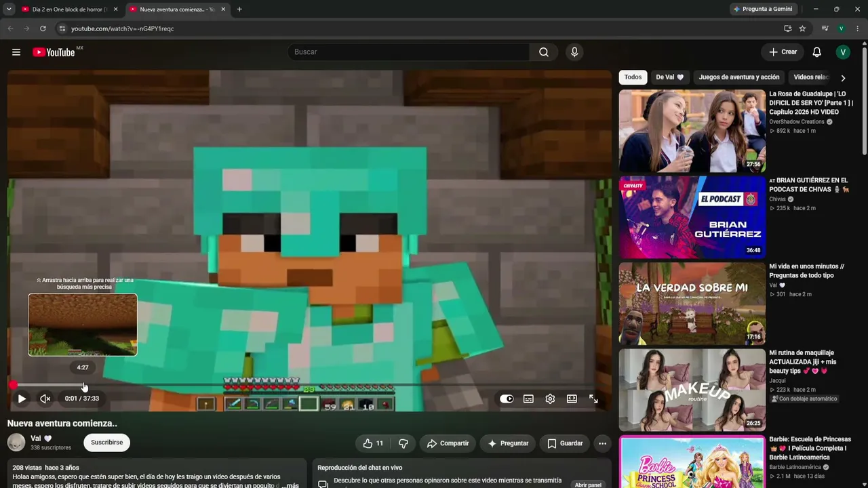Select the 'De Val' filter chip
This screenshot has height=488, width=868.
[x=670, y=77]
